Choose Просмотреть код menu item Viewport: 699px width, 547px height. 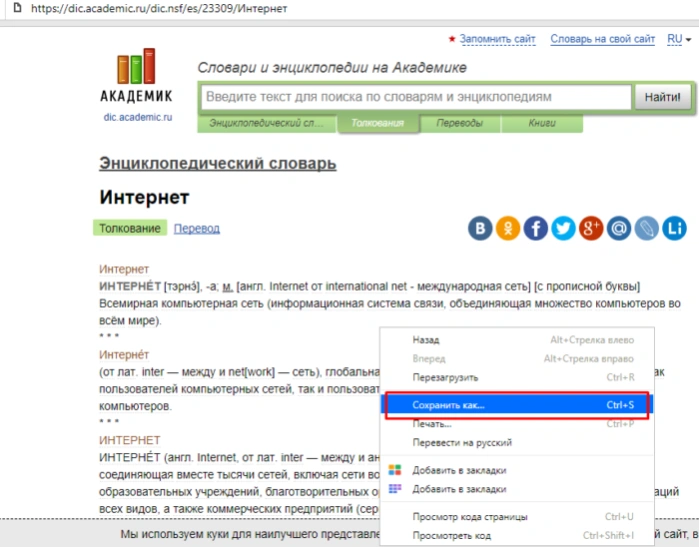(x=517, y=535)
